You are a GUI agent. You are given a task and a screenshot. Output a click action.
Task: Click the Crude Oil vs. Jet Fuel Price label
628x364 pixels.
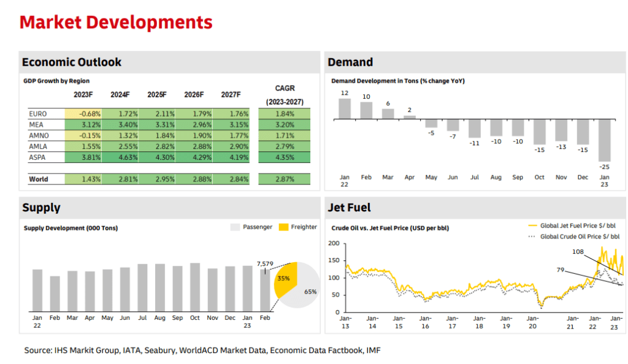[390, 228]
